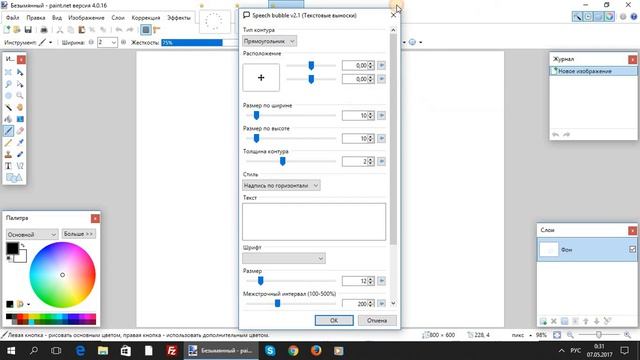Open the Тип контура Прямоугольник dropdown
The image size is (640, 360).
tap(269, 41)
